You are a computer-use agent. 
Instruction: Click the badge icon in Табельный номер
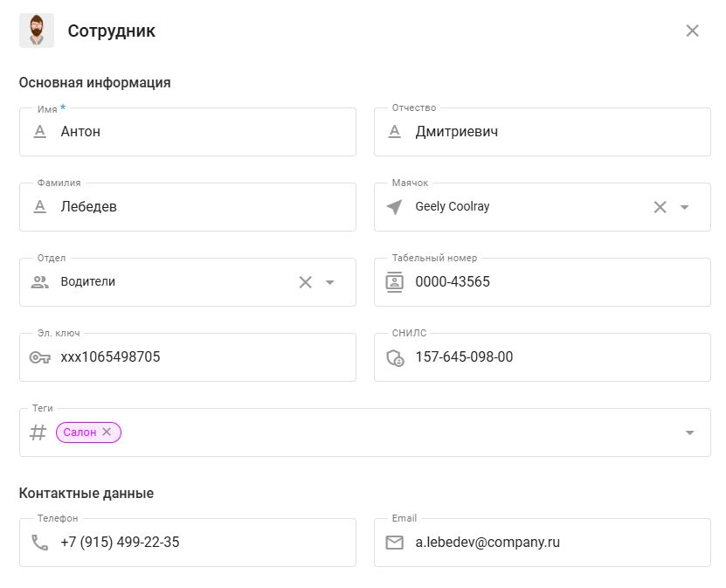[x=395, y=282]
